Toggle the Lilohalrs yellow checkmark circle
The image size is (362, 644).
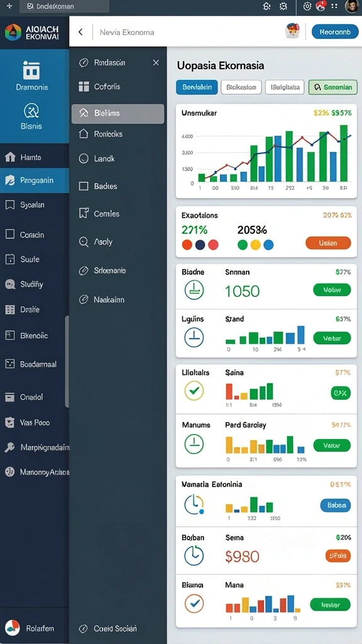tap(194, 390)
